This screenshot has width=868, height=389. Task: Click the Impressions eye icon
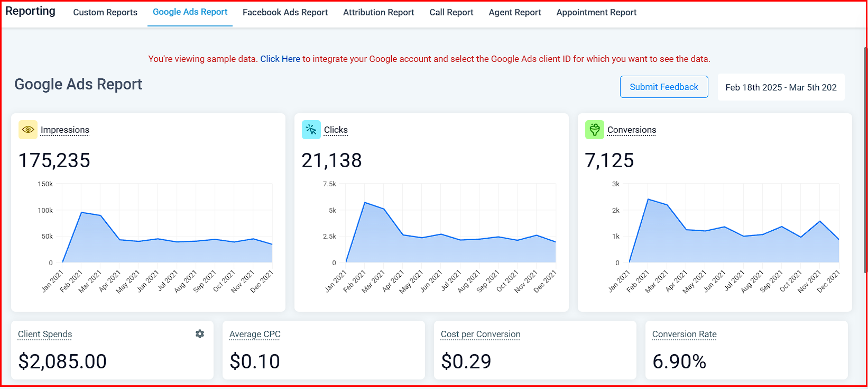point(28,130)
